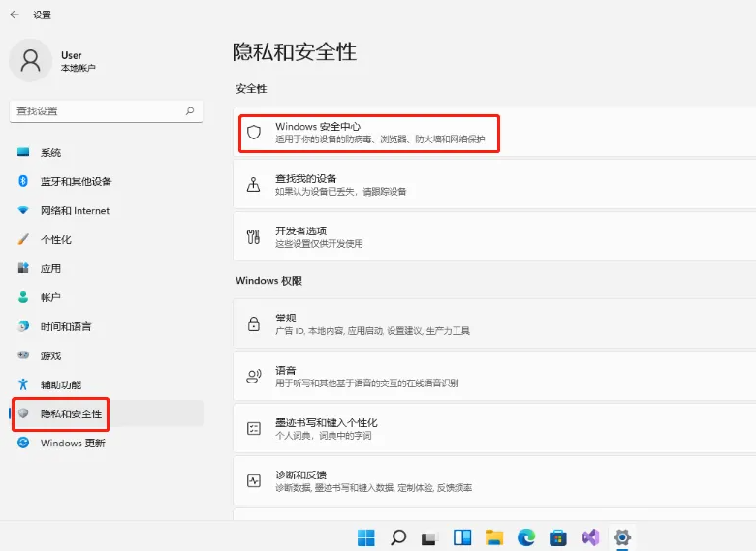
Task: Open Visual Studio from the taskbar
Action: click(590, 537)
